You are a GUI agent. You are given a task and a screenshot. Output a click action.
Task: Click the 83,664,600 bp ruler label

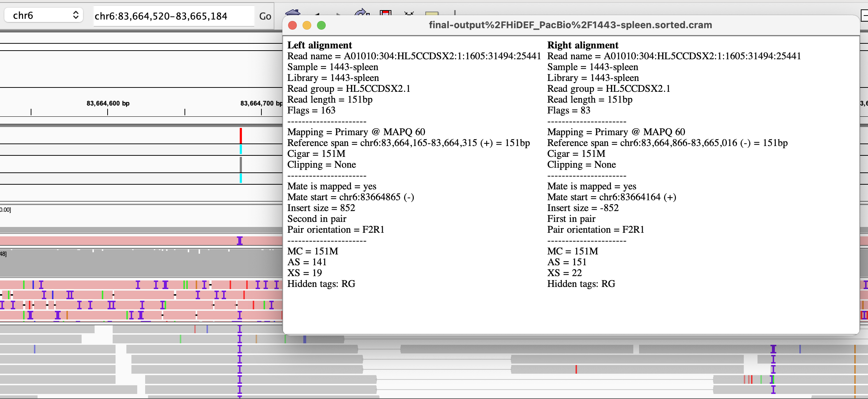[108, 103]
